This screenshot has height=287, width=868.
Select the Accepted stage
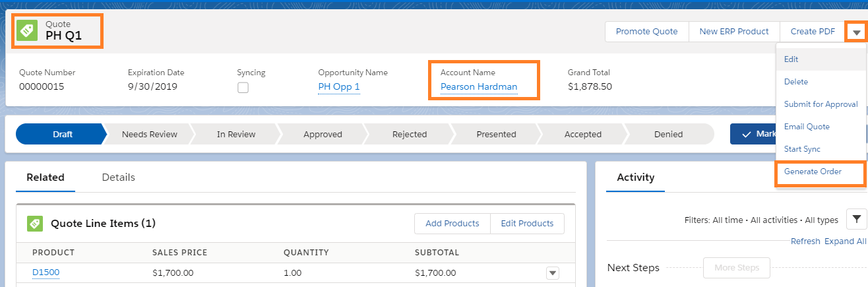(x=583, y=134)
